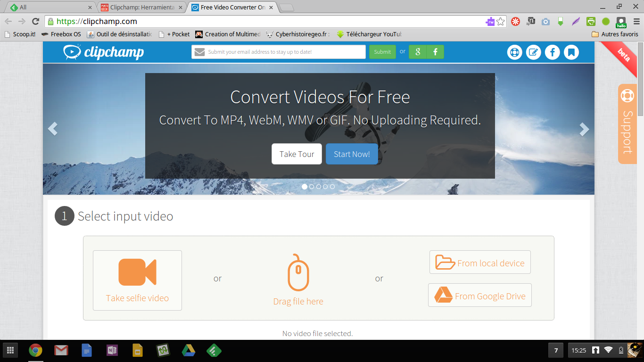Select the fourth carousel indicator dot

(x=325, y=187)
